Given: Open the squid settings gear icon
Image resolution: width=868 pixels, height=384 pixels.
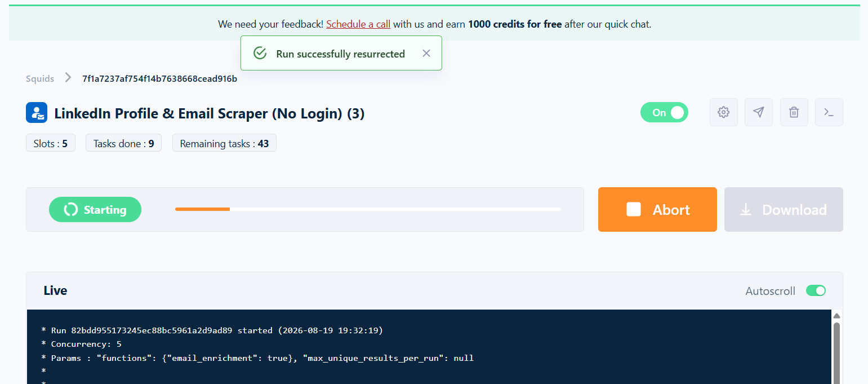Looking at the screenshot, I should pyautogui.click(x=724, y=112).
